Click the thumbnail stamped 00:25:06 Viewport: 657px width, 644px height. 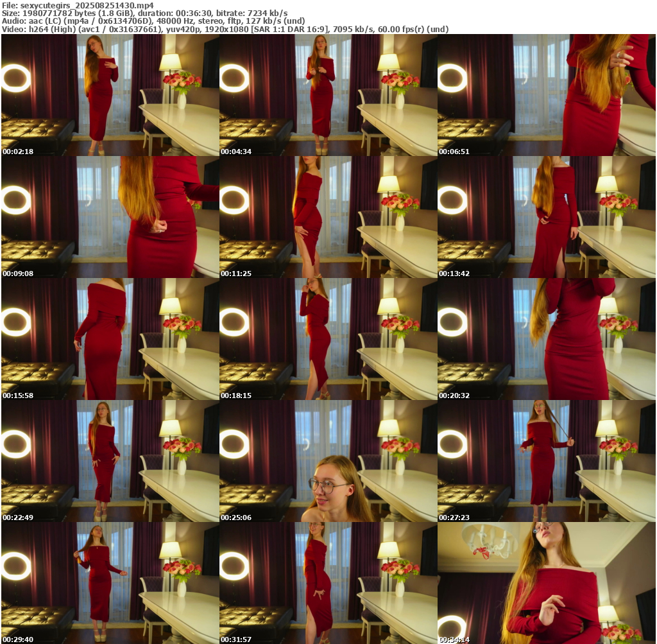328,461
